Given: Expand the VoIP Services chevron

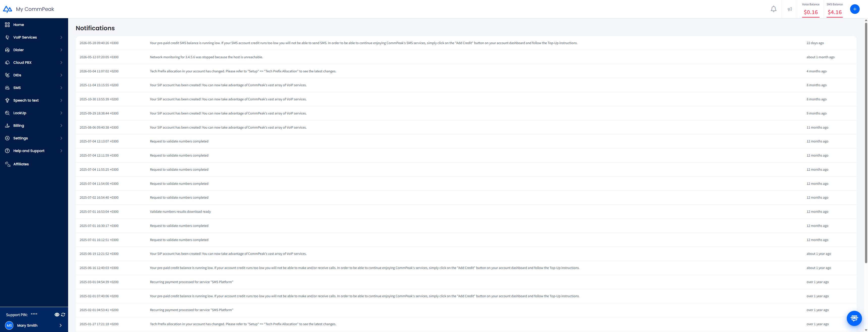Looking at the screenshot, I should pyautogui.click(x=61, y=37).
